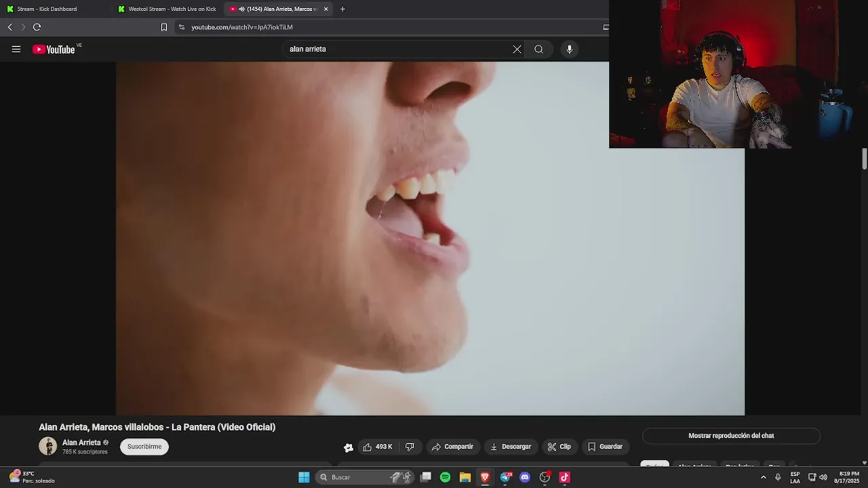Show chat replay via Mostrar reproducción del chat
The image size is (868, 488).
coord(731,436)
